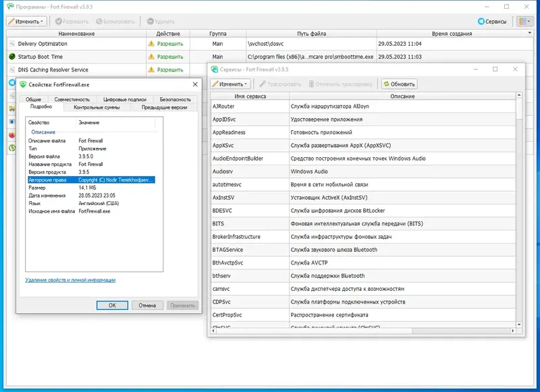Image resolution: width=540 pixels, height=392 pixels.
Task: Select the Audiosrv Windows Audio row
Action: pyautogui.click(x=363, y=171)
